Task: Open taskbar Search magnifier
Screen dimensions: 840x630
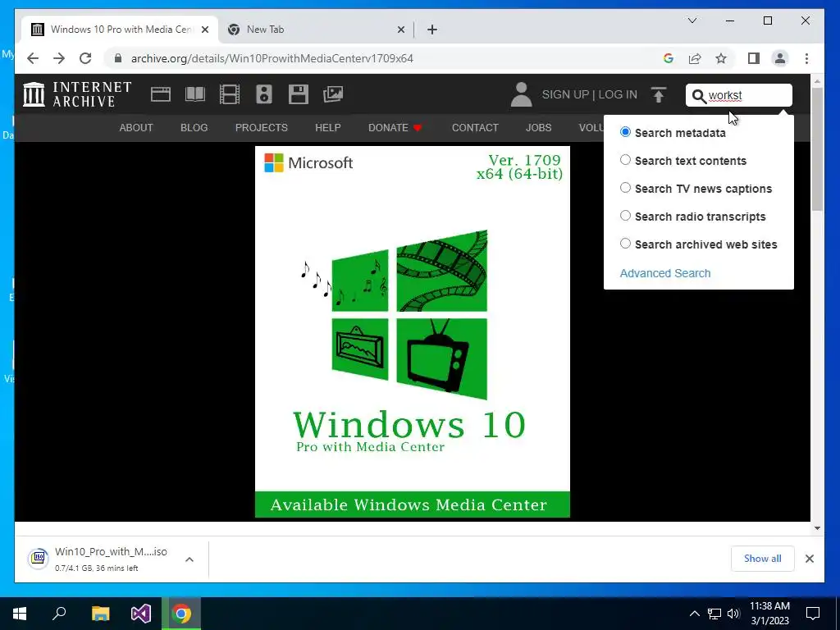Action: pos(59,613)
